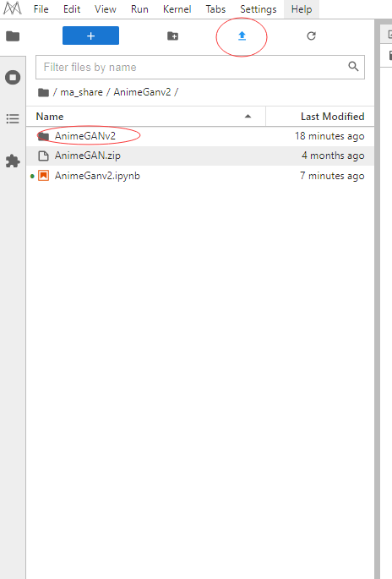
Task: Click the notebook icon of AnimeGanv2.ipynb
Action: tap(44, 176)
